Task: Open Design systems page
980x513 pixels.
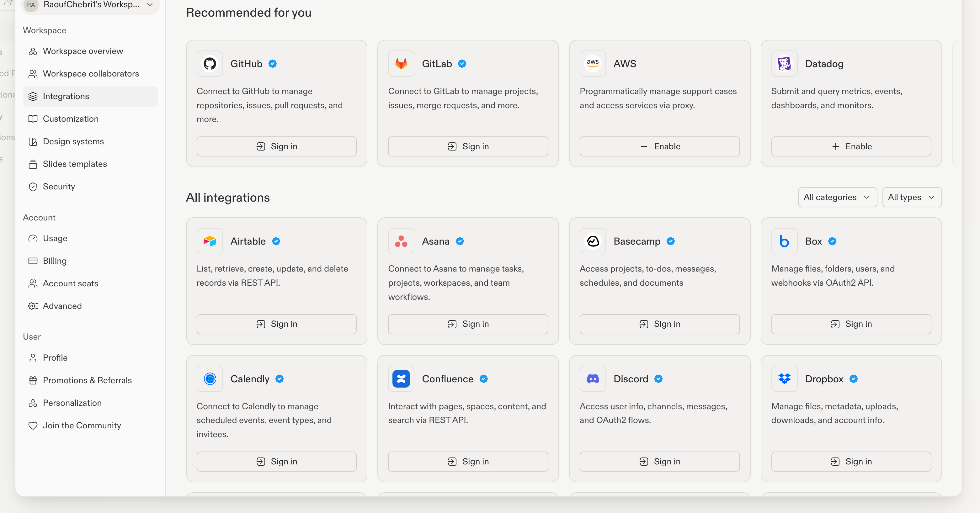Action: [90, 141]
